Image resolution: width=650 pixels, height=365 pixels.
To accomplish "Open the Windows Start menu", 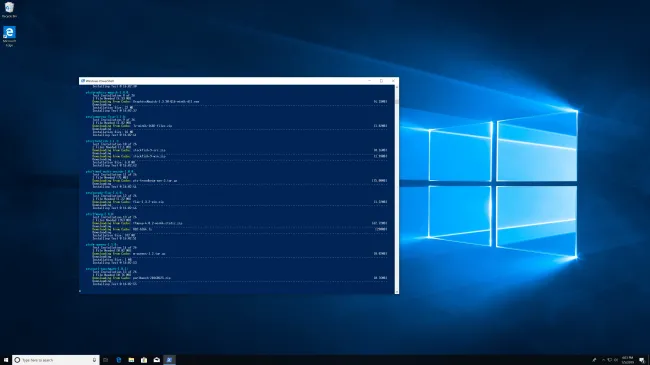I will pyautogui.click(x=6, y=360).
